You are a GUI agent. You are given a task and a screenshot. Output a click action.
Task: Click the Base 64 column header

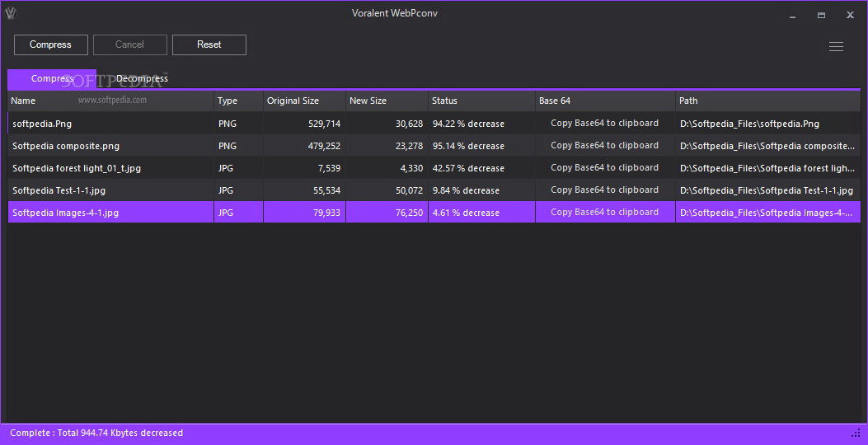pos(606,101)
